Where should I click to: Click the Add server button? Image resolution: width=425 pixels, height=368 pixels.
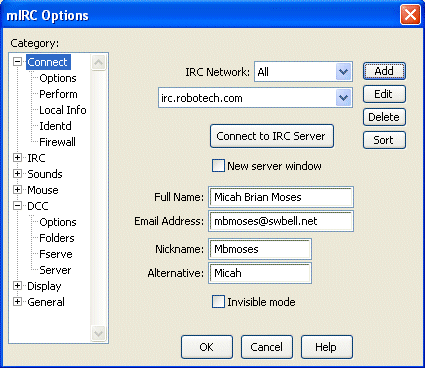coord(384,71)
